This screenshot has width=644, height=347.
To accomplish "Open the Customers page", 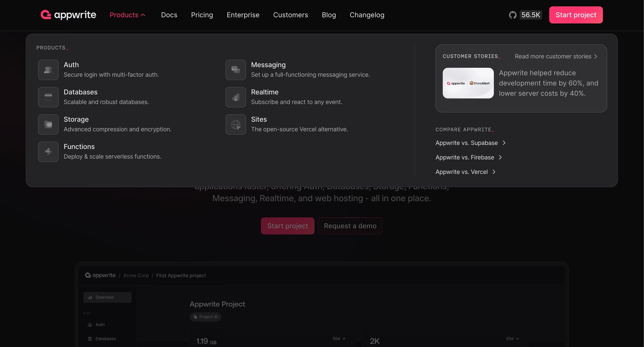I will tap(290, 15).
